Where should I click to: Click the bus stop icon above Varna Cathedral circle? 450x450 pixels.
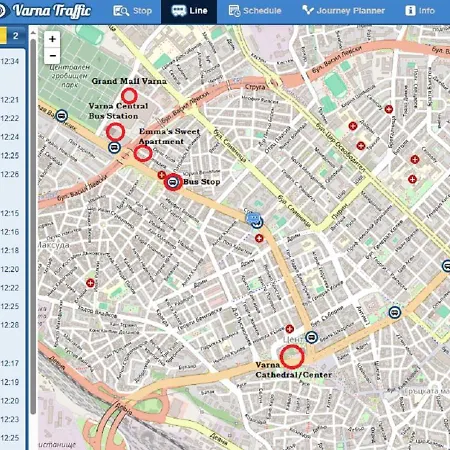point(311,337)
